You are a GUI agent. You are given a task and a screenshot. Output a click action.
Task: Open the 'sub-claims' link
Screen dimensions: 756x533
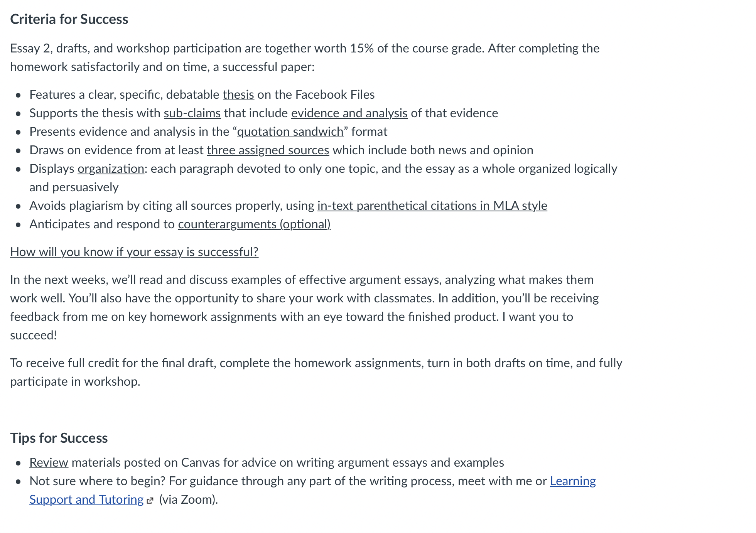(192, 113)
